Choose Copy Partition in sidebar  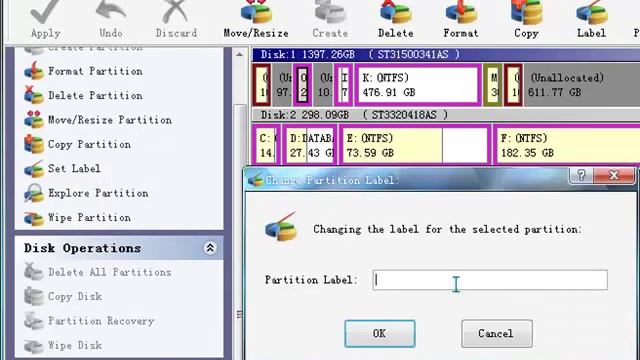[x=78, y=144]
